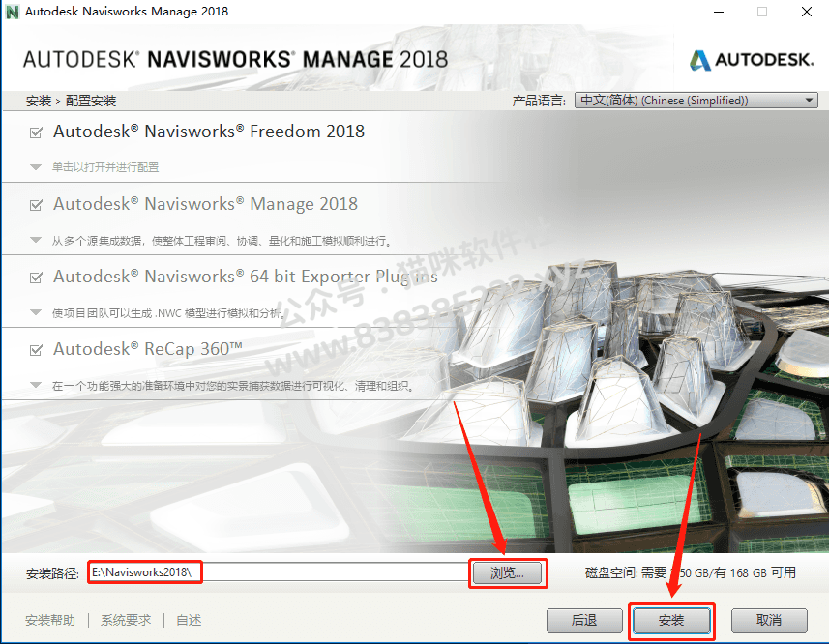
Task: Uncheck Autodesk Navisworks Freedom 2018 checkbox
Action: tap(36, 132)
